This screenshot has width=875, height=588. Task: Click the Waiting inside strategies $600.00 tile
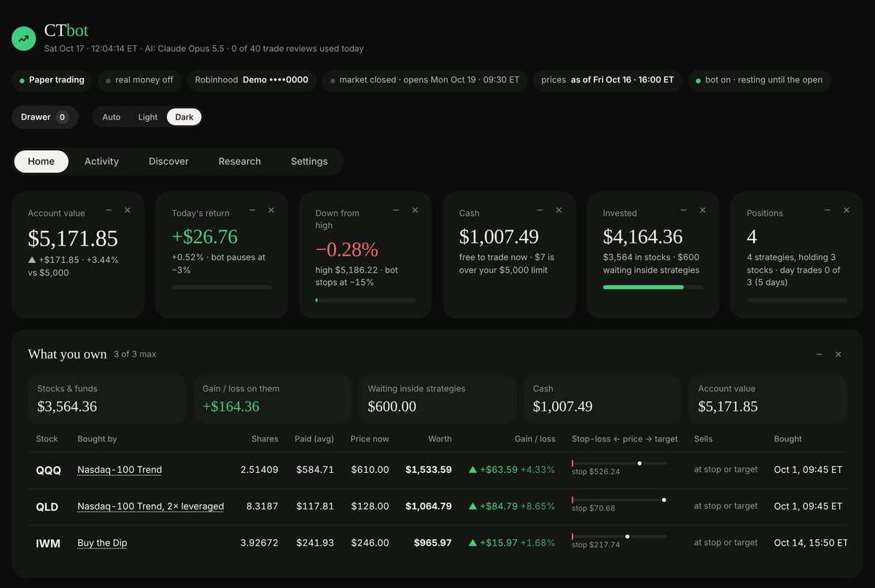437,399
